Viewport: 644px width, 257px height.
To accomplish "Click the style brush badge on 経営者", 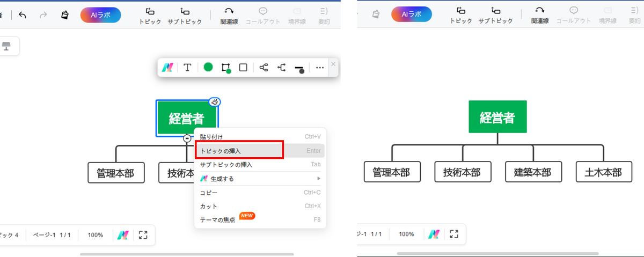I will (215, 102).
